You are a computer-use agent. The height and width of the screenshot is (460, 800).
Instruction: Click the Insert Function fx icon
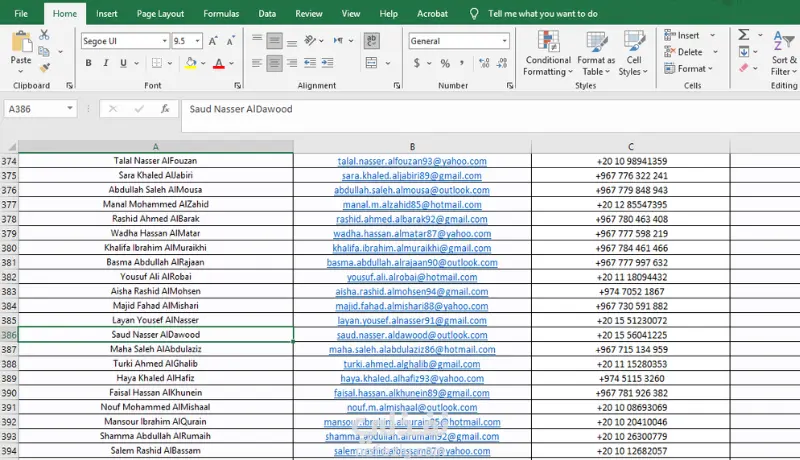point(165,109)
